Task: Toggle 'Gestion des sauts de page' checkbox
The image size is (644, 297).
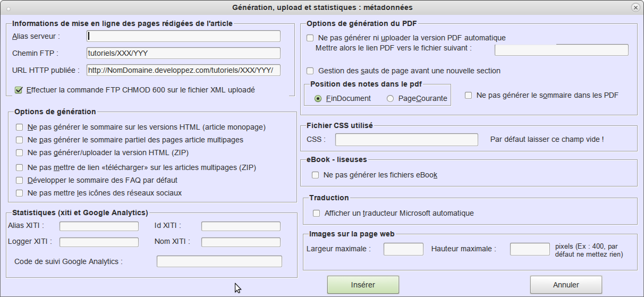Action: click(x=310, y=71)
